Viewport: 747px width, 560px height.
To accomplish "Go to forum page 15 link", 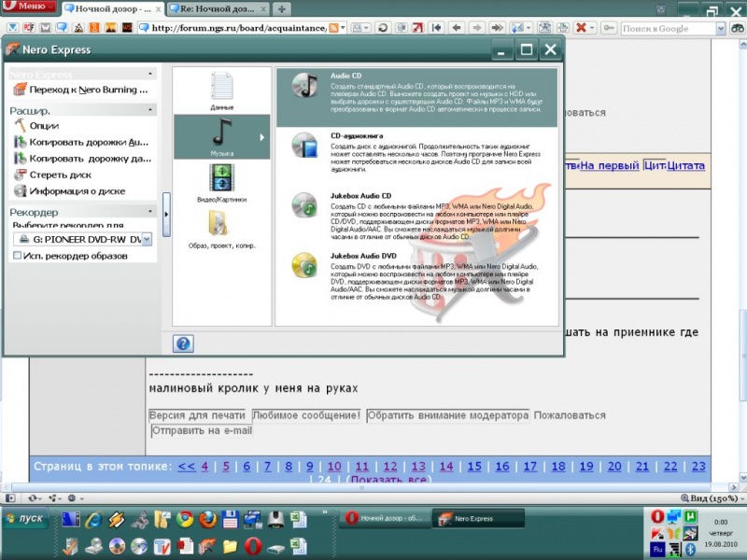I will click(475, 466).
